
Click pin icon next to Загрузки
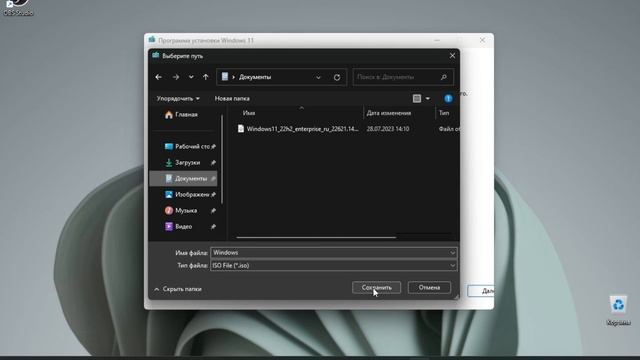click(213, 162)
